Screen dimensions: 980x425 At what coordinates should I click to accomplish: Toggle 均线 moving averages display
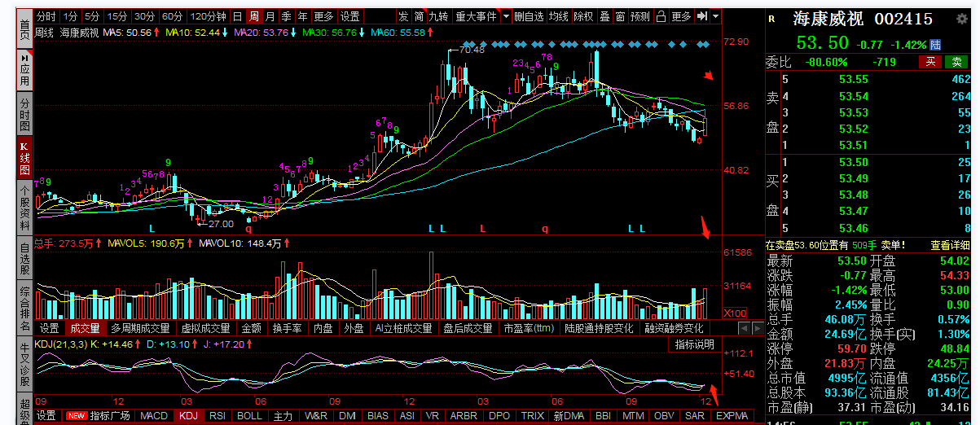click(x=558, y=16)
